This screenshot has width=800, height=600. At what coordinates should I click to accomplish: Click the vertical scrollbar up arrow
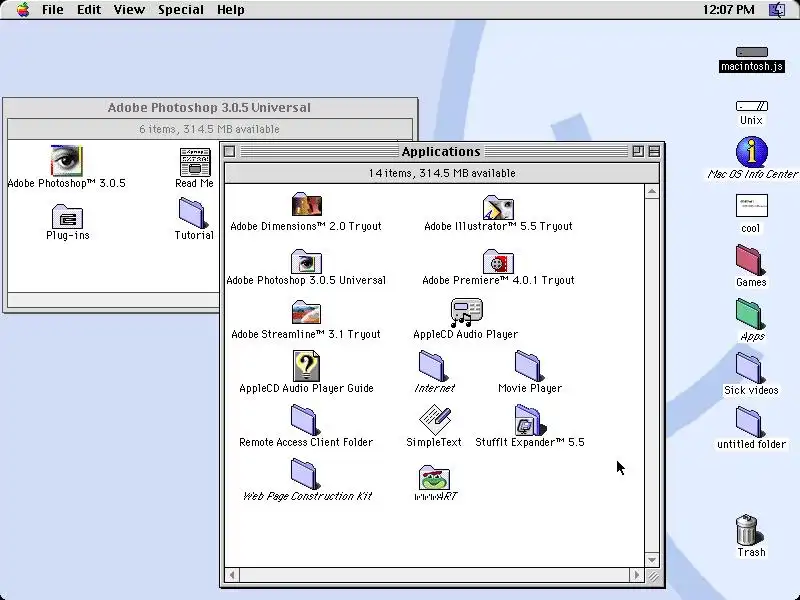pos(652,192)
